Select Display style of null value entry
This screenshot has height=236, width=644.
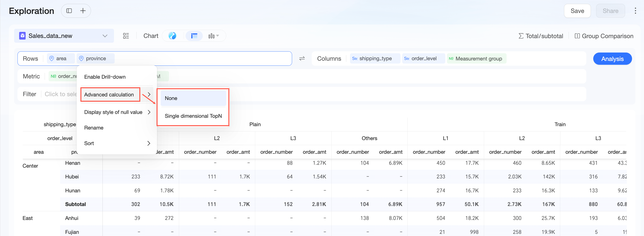[113, 112]
